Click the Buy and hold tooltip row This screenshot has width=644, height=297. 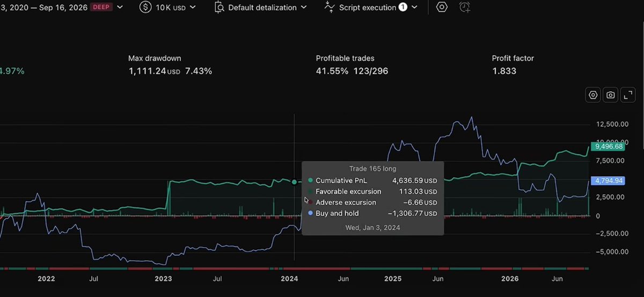click(x=372, y=213)
